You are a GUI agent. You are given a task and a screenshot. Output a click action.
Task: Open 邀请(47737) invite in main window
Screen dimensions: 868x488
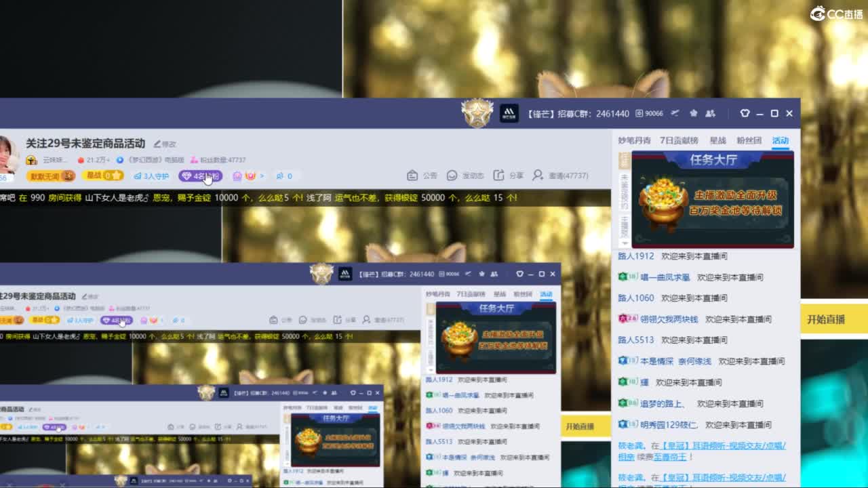pyautogui.click(x=560, y=176)
